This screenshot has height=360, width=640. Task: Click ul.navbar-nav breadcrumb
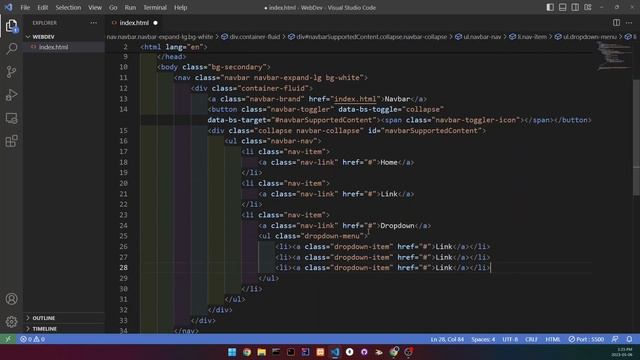[x=478, y=37]
